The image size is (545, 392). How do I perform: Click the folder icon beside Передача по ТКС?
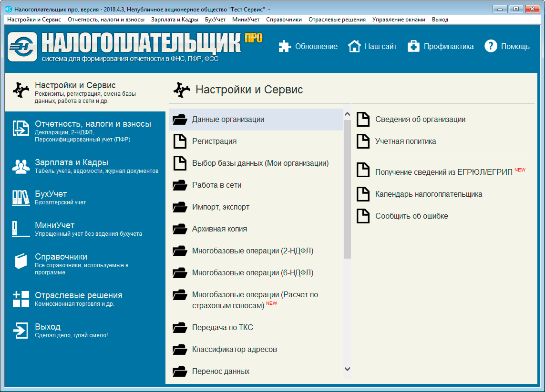pyautogui.click(x=180, y=327)
